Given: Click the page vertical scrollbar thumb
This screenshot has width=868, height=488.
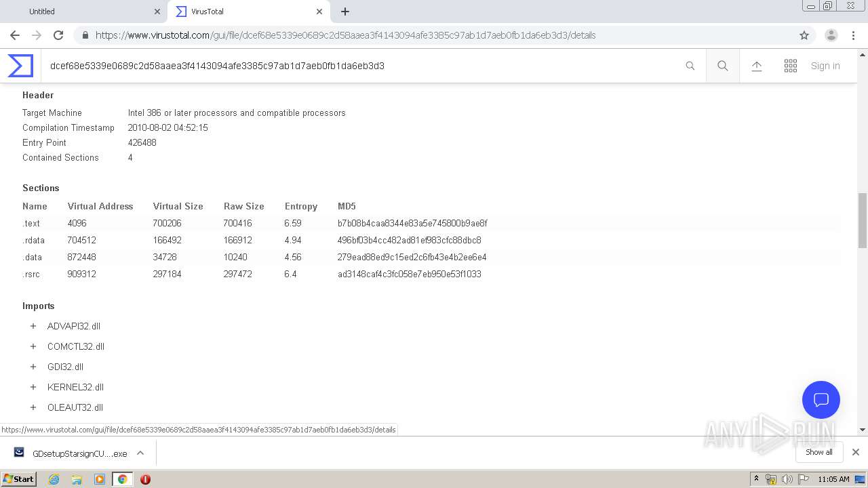Looking at the screenshot, I should (x=863, y=220).
